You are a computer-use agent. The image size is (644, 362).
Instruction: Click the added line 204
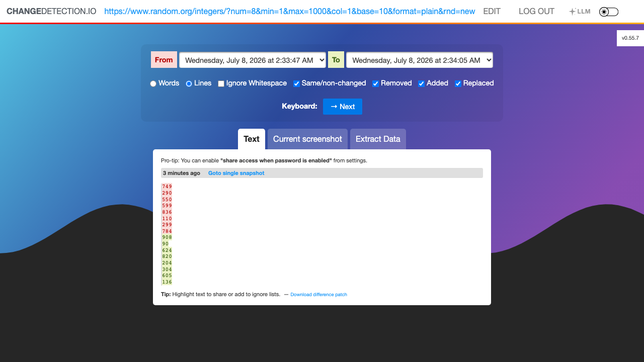pyautogui.click(x=167, y=263)
